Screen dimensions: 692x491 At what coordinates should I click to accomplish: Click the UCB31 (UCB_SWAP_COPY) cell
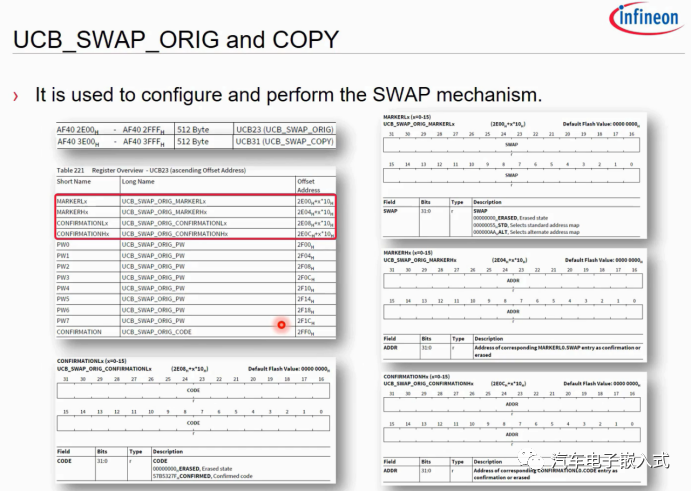coord(285,141)
